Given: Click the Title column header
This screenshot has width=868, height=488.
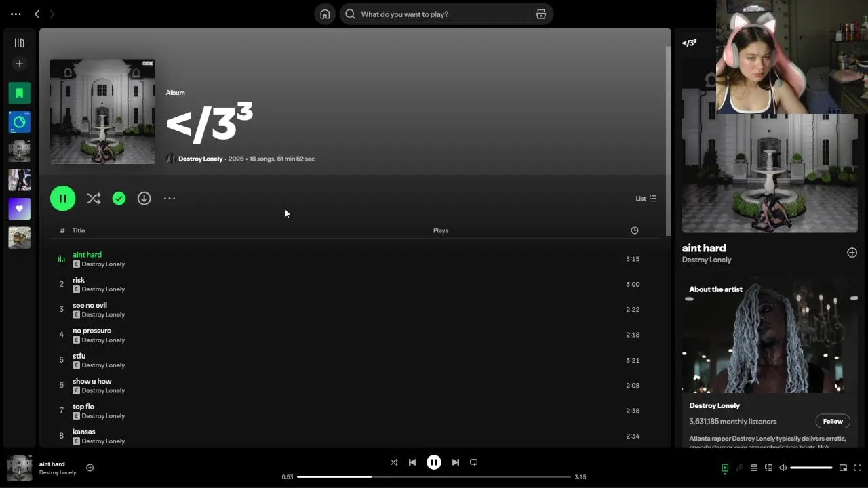Looking at the screenshot, I should point(79,230).
